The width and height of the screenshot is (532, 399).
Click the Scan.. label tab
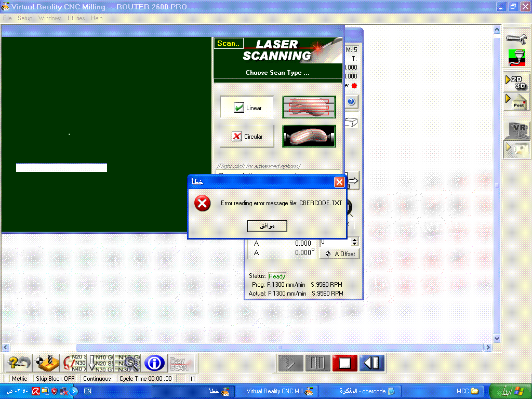pyautogui.click(x=229, y=44)
